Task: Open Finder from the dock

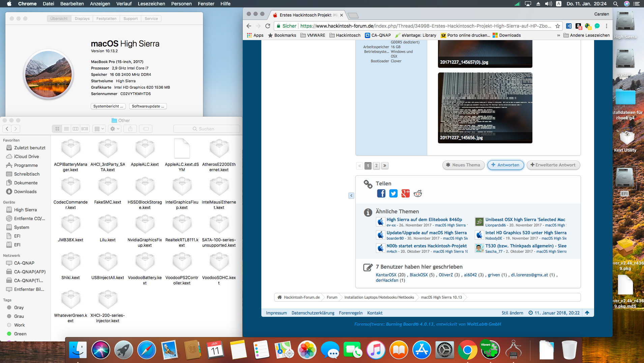Action: tap(78, 350)
